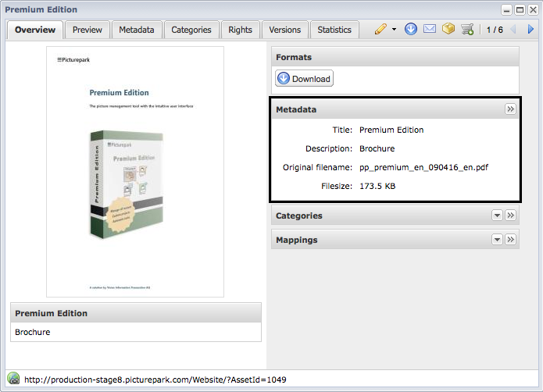Minimize the Premium Edition window
The width and height of the screenshot is (543, 392).
coord(506,9)
